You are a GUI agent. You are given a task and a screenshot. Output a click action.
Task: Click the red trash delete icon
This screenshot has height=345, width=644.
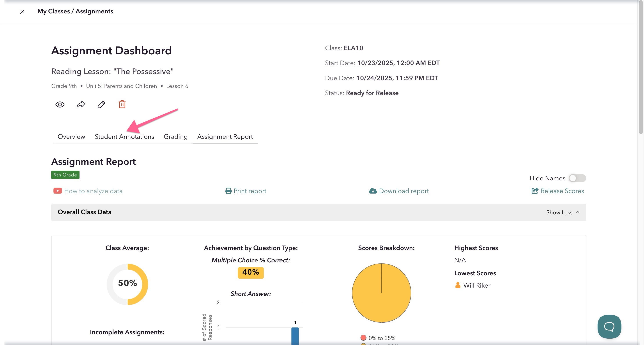[122, 104]
